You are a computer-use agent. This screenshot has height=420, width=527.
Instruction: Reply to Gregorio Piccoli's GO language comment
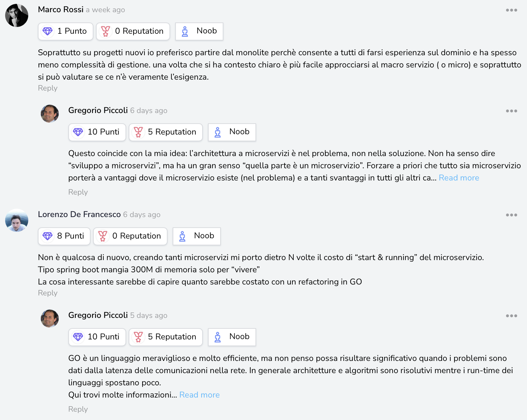coord(78,409)
